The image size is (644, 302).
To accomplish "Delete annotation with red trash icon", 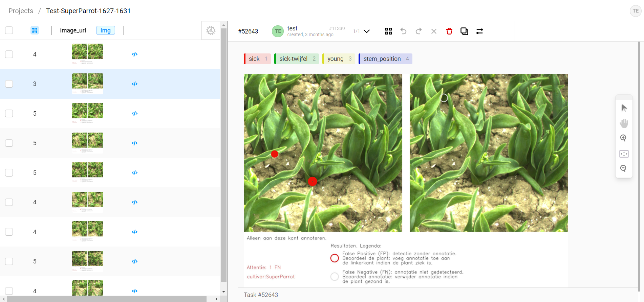I will point(449,31).
